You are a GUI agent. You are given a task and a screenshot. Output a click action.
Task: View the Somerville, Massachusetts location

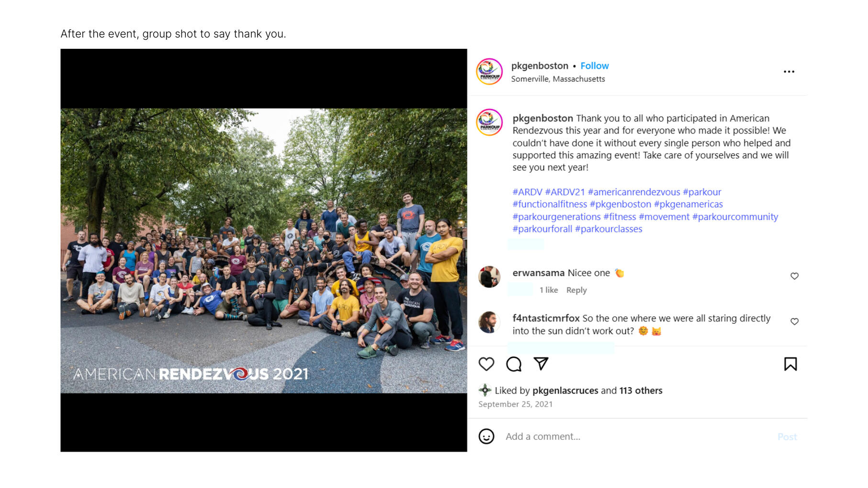(558, 79)
